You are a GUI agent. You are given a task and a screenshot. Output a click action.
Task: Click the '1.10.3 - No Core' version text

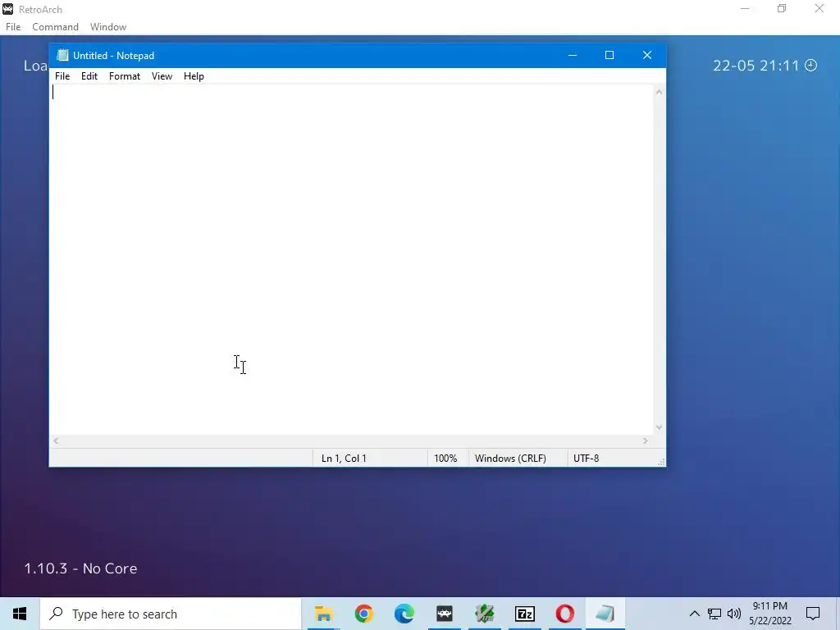(x=80, y=568)
